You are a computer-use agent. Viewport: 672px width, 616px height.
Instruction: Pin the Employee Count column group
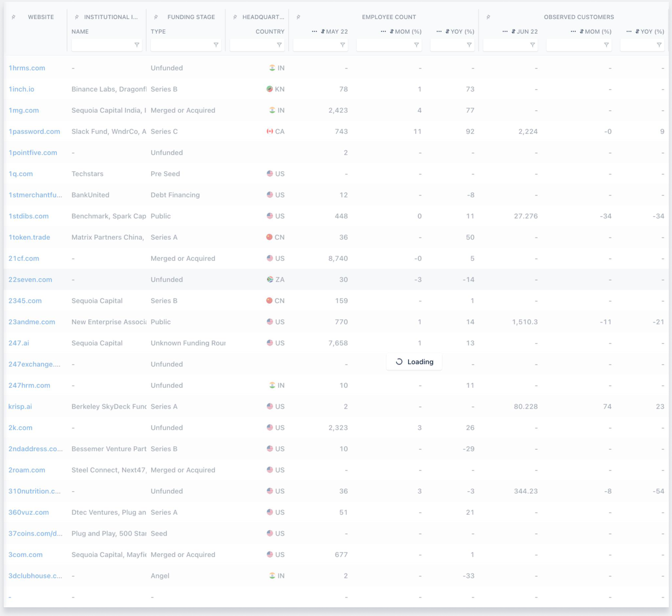coord(298,17)
